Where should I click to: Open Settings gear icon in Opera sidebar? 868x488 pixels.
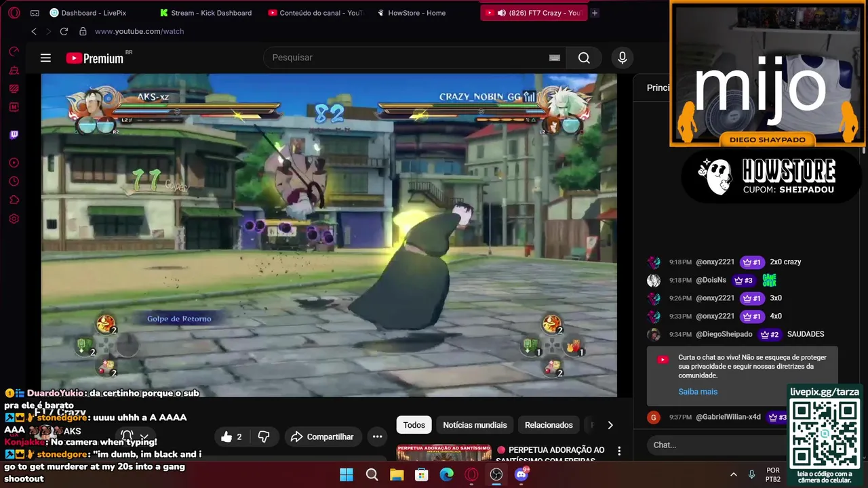[14, 219]
